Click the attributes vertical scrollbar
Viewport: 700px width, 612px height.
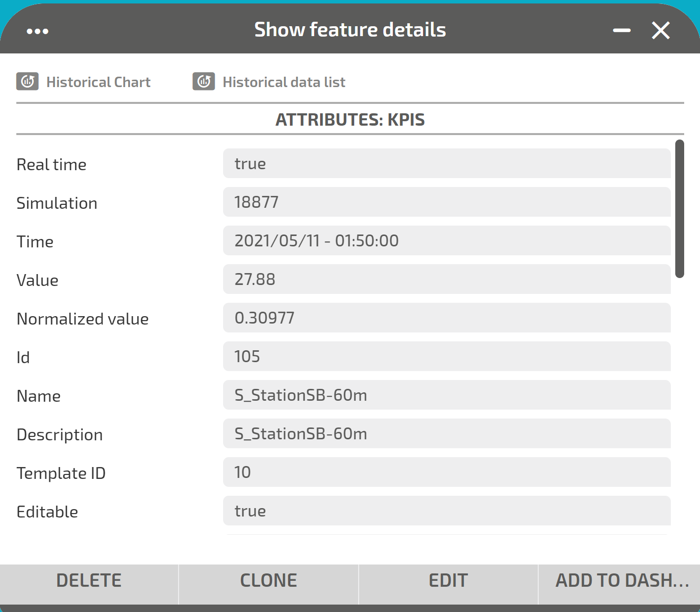click(x=680, y=209)
